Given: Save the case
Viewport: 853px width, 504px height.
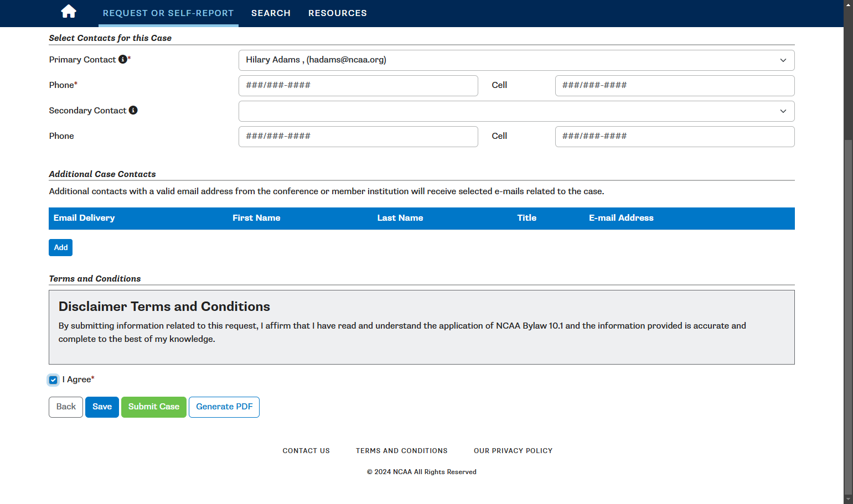Looking at the screenshot, I should point(102,407).
